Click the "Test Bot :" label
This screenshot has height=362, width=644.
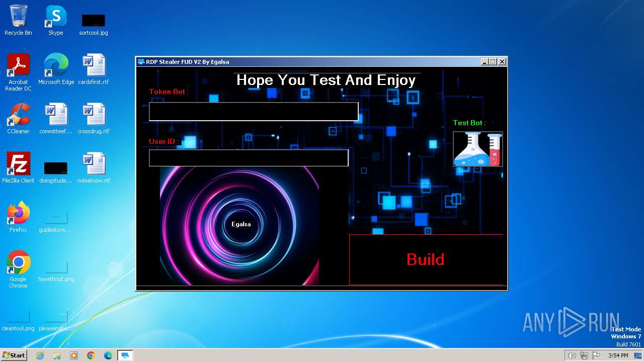[469, 123]
